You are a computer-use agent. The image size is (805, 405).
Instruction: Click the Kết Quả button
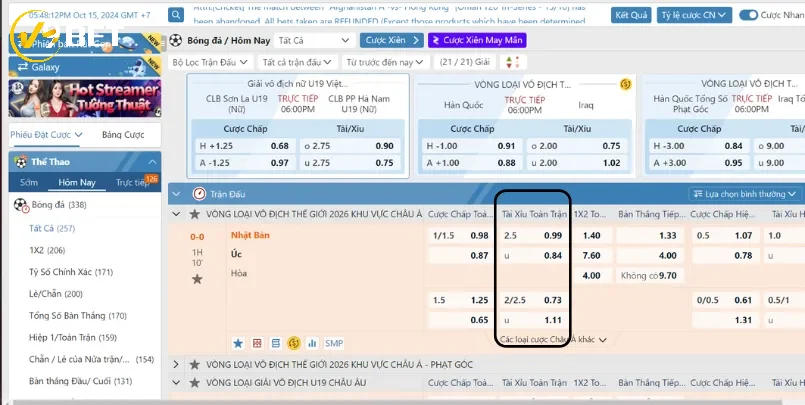pyautogui.click(x=631, y=15)
